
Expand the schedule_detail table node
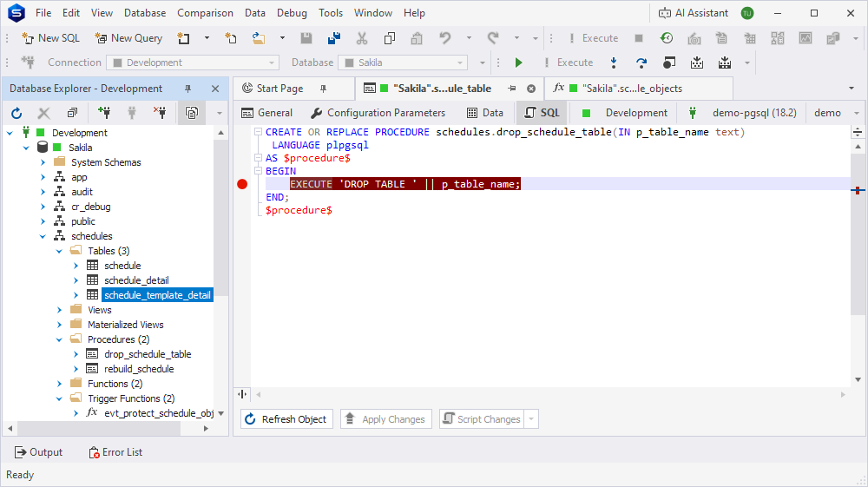pos(76,280)
